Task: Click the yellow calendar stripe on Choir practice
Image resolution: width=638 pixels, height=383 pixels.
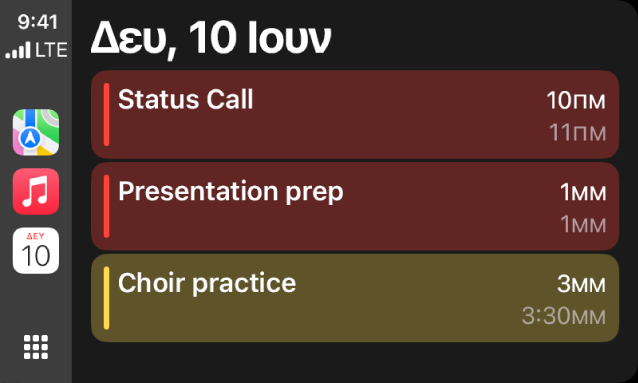Action: point(106,298)
